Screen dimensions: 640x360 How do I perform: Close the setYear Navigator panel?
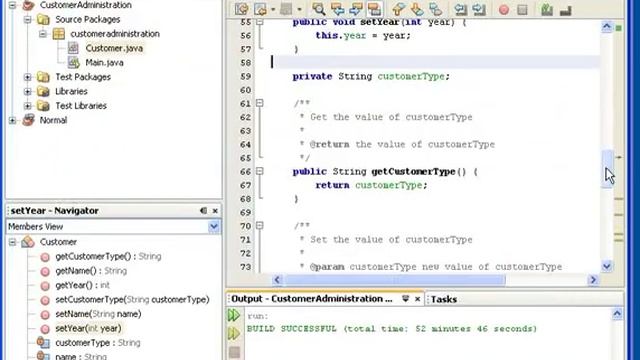215,211
